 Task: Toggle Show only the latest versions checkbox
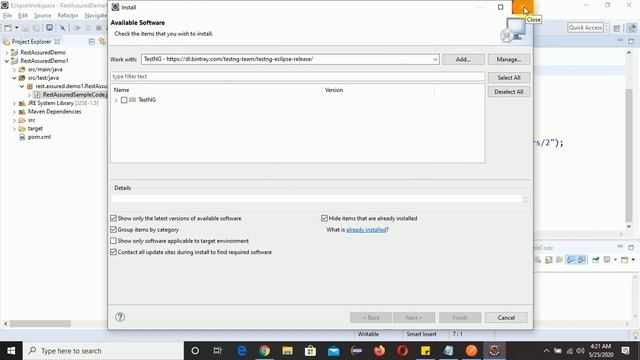tap(113, 218)
